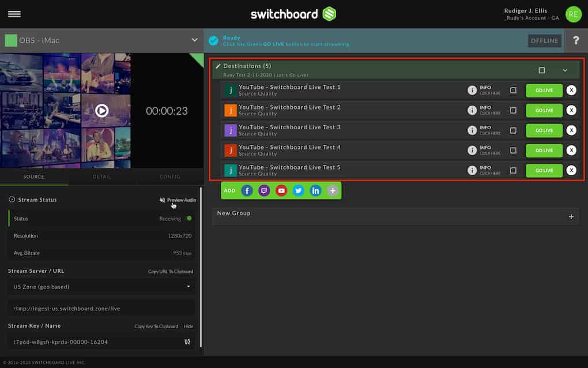Open the info icon for Live Test 2
588x368 pixels.
(472, 110)
